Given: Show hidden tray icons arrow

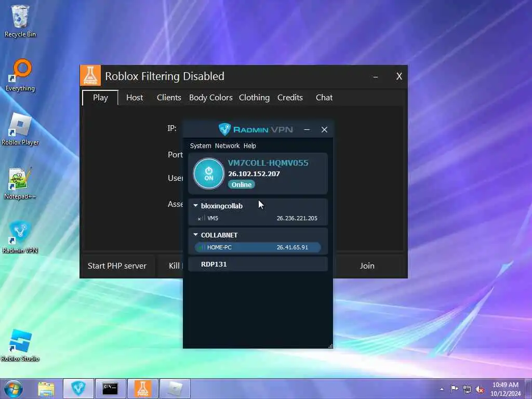Looking at the screenshot, I should coord(442,389).
